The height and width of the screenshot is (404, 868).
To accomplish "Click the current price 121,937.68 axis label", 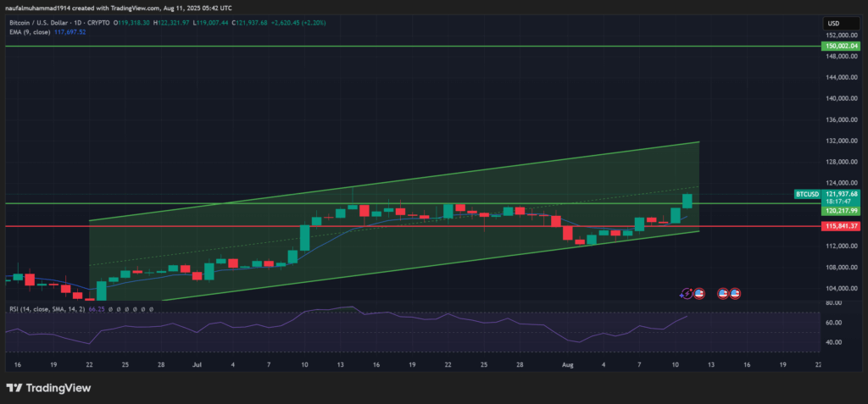I will 841,194.
